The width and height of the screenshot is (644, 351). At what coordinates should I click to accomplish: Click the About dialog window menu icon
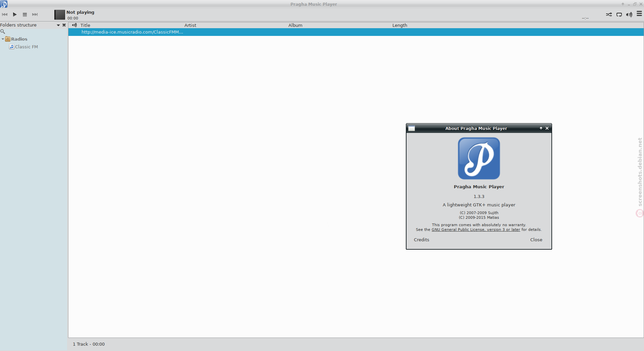(412, 129)
